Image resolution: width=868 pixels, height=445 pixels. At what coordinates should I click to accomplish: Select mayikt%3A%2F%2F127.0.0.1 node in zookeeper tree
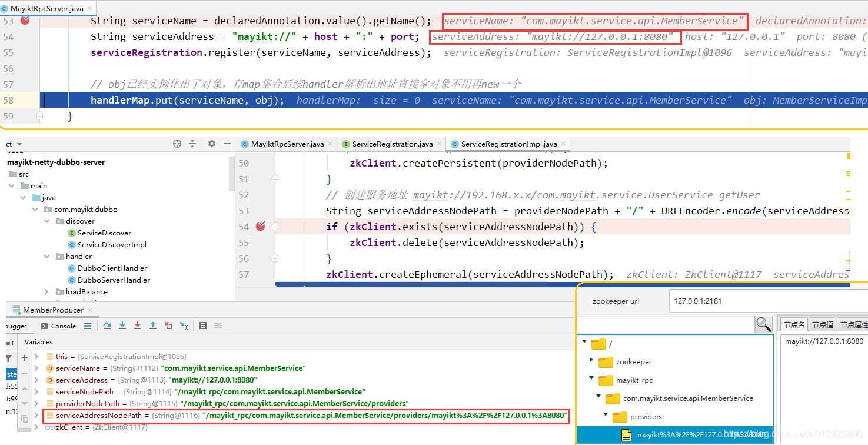pyautogui.click(x=675, y=435)
